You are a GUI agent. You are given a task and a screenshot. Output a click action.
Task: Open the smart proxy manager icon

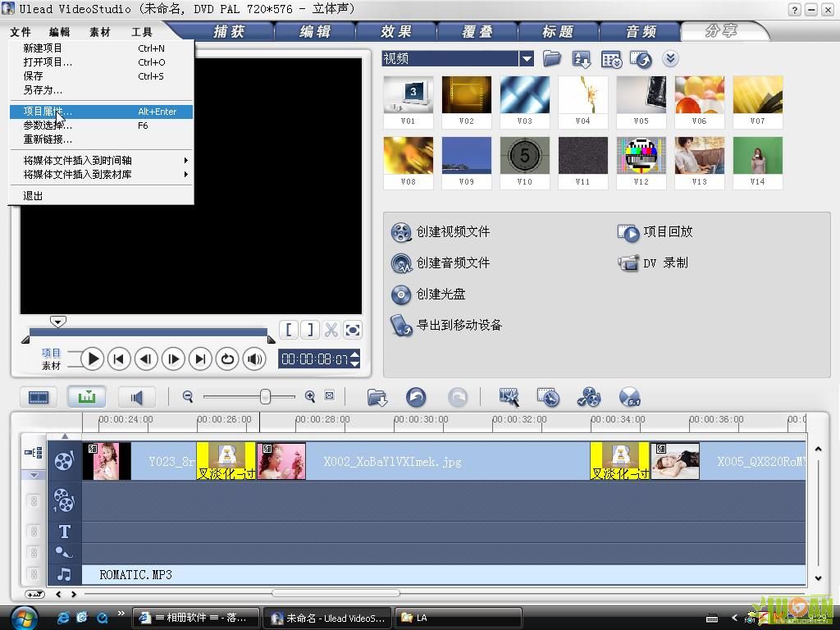click(509, 397)
